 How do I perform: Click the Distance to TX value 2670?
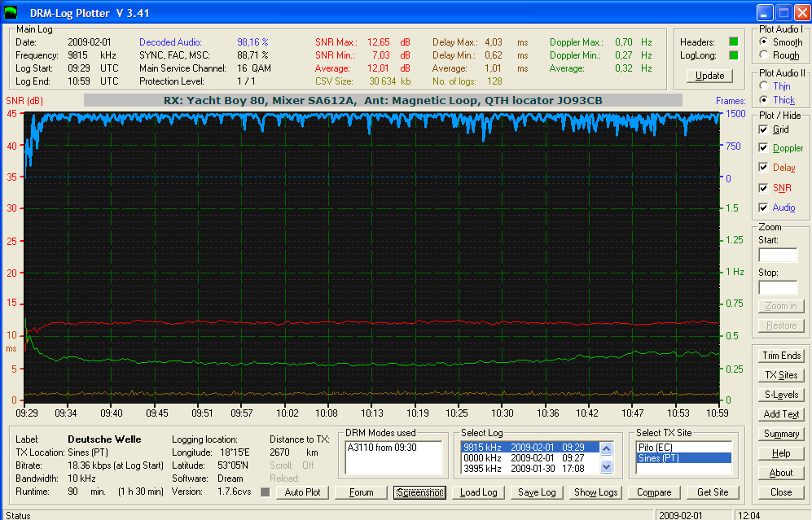click(279, 452)
